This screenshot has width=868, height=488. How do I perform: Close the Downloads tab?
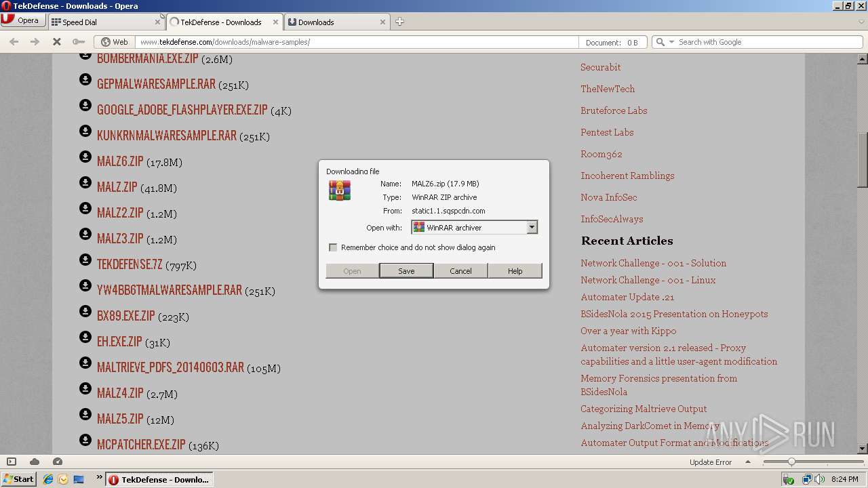[x=382, y=22]
